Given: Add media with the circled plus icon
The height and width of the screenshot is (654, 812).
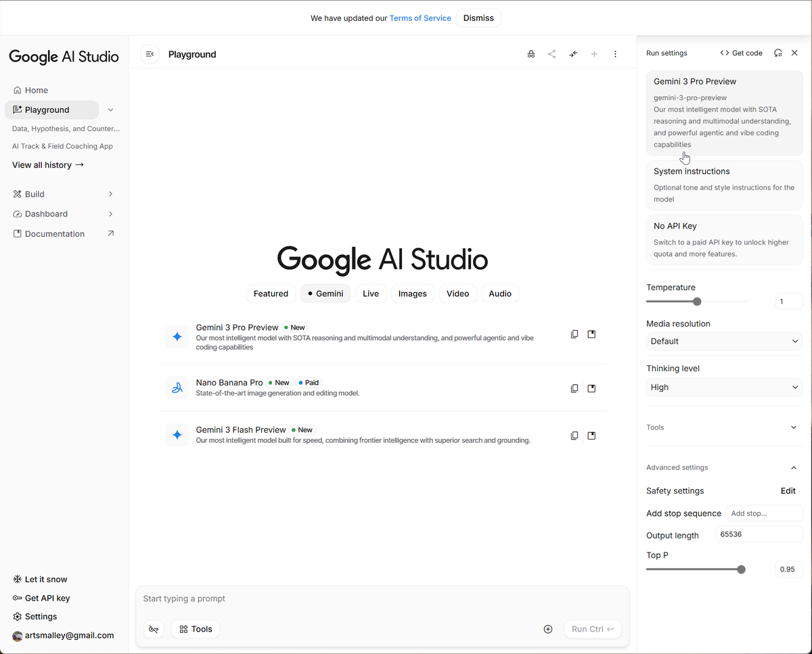Looking at the screenshot, I should click(548, 629).
